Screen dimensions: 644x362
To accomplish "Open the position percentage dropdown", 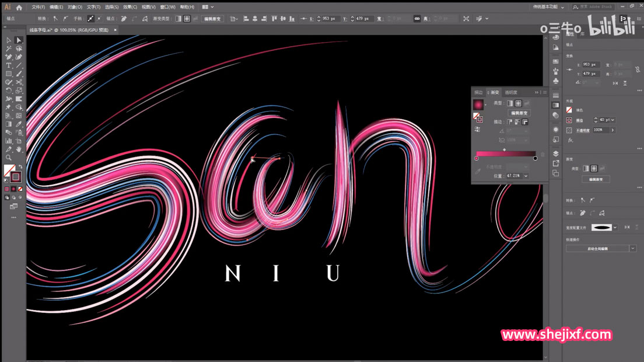I will (526, 175).
